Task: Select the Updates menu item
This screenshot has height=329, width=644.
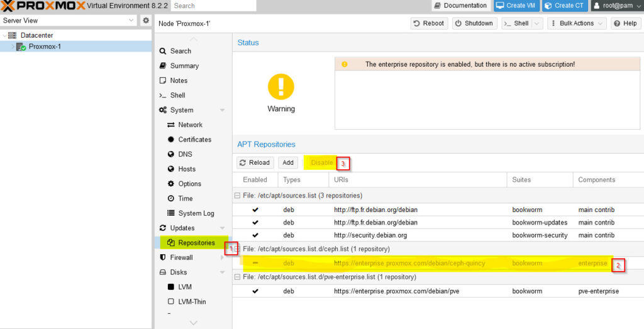Action: (182, 228)
